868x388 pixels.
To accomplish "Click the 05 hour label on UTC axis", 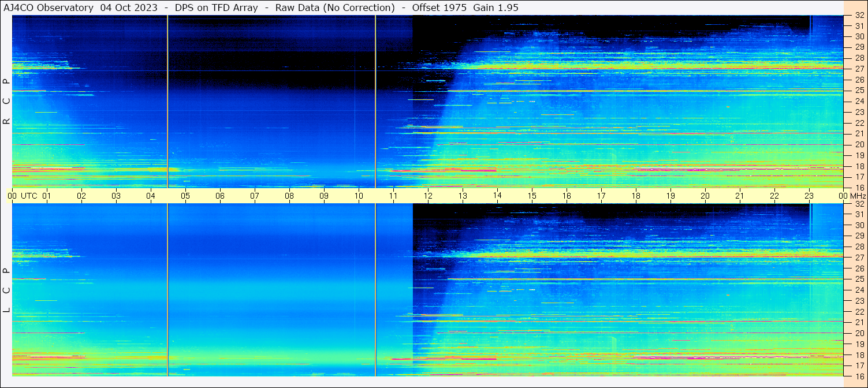I will (x=185, y=196).
